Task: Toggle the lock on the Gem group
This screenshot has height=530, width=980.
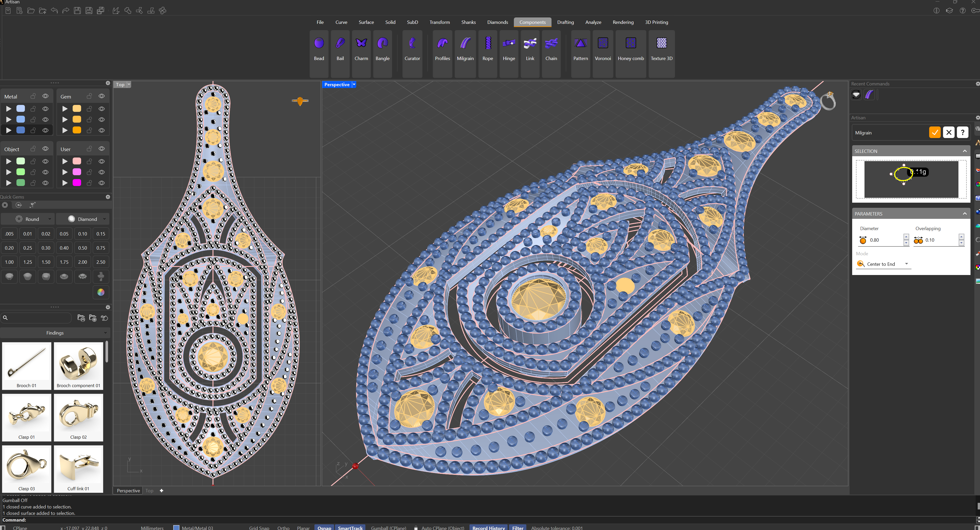Action: tap(89, 96)
